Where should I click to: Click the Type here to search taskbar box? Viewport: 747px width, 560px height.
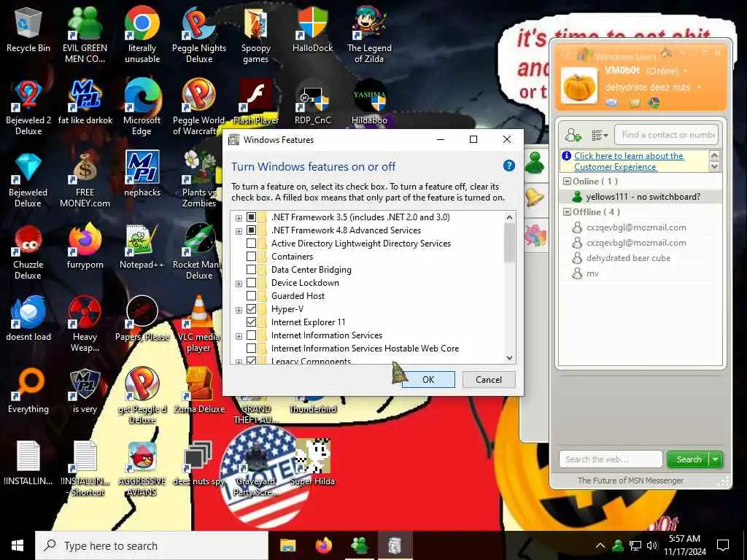pyautogui.click(x=152, y=545)
